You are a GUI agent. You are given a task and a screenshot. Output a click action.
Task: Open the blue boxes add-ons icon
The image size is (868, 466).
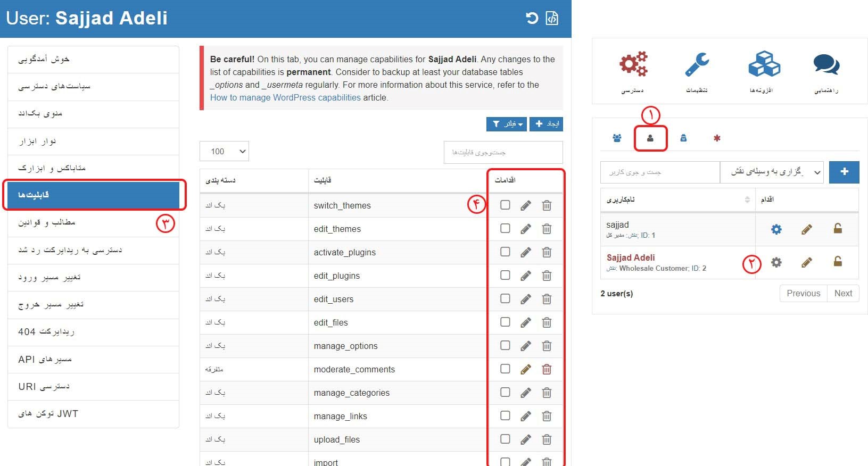(764, 64)
